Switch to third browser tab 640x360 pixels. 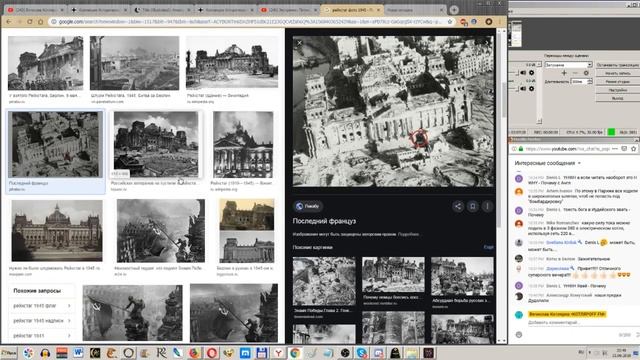click(x=162, y=10)
